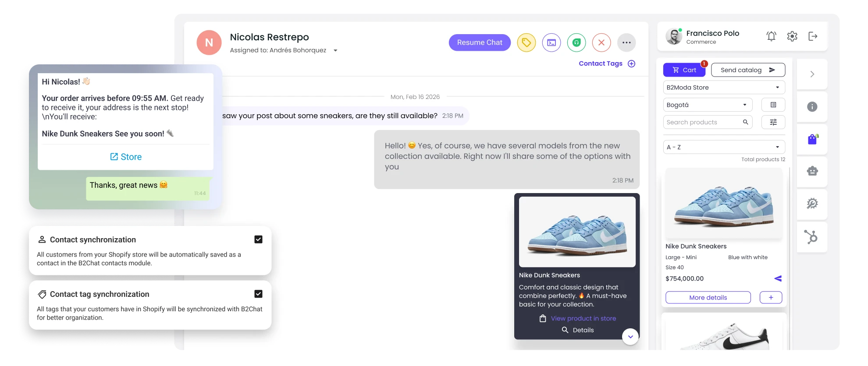Open settings gear icon near Francisco Polo
The image size is (868, 366).
(x=792, y=36)
